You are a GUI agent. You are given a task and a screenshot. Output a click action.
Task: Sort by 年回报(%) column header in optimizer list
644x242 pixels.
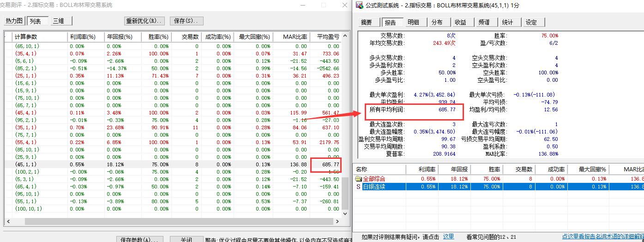coord(122,36)
